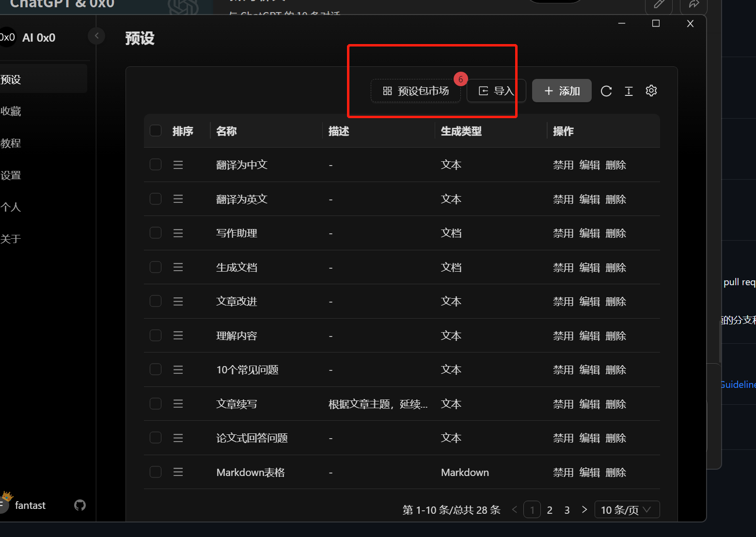Open the GitHub repository icon
The height and width of the screenshot is (537, 756).
tap(80, 505)
